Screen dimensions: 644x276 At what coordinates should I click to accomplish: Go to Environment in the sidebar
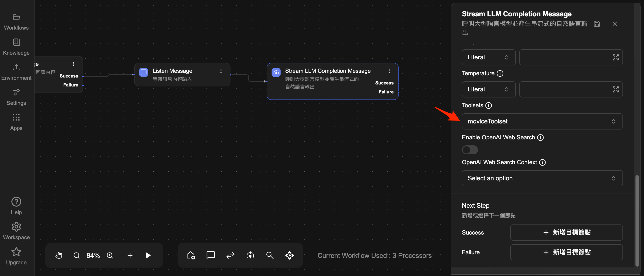click(16, 72)
